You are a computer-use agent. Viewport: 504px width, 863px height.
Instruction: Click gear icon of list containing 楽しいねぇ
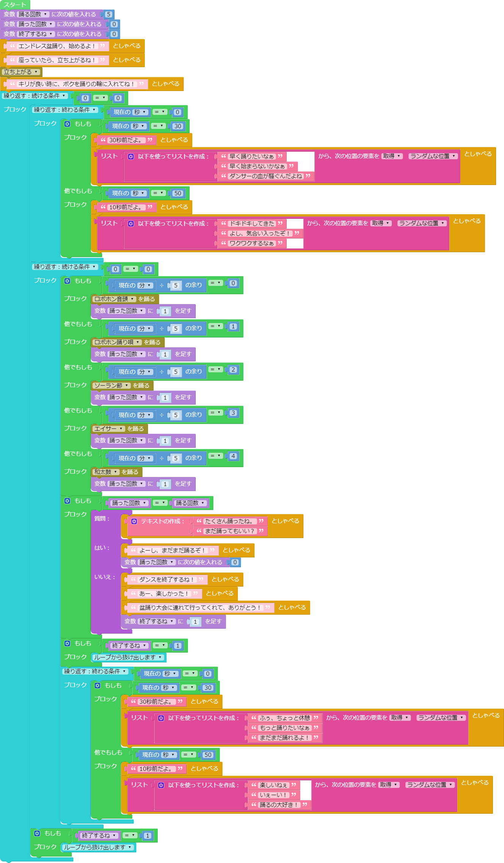tap(161, 785)
